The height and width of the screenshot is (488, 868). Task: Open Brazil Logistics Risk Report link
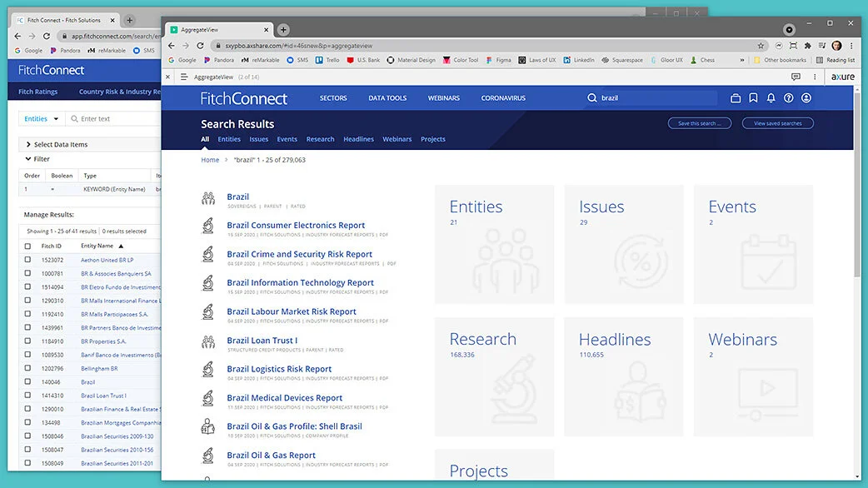(x=279, y=369)
